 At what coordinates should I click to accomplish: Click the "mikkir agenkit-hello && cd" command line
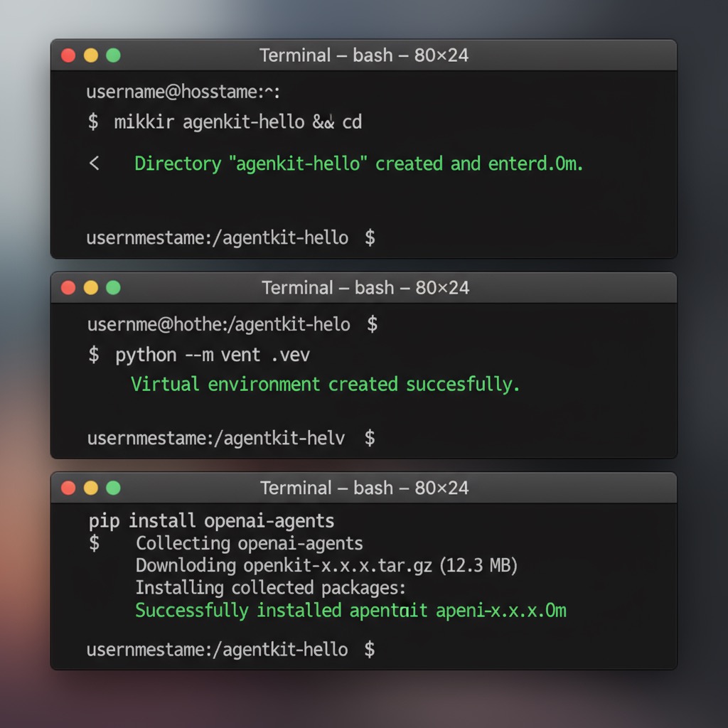[x=237, y=122]
